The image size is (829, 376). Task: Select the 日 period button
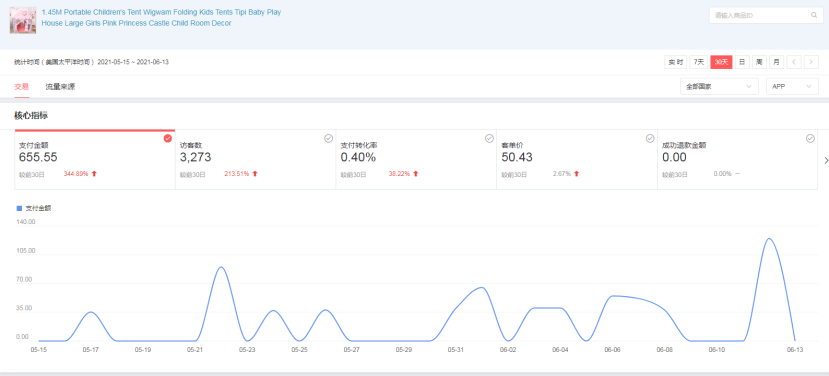coord(742,62)
